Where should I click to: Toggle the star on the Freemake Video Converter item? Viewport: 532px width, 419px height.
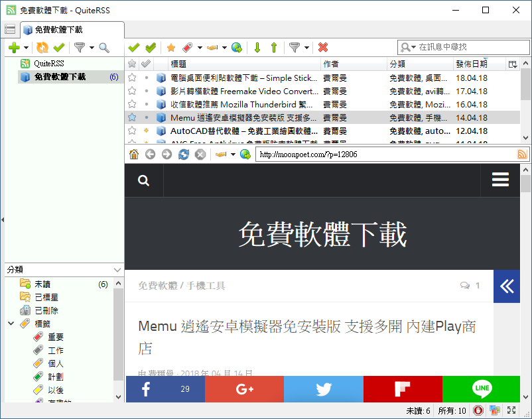[132, 91]
